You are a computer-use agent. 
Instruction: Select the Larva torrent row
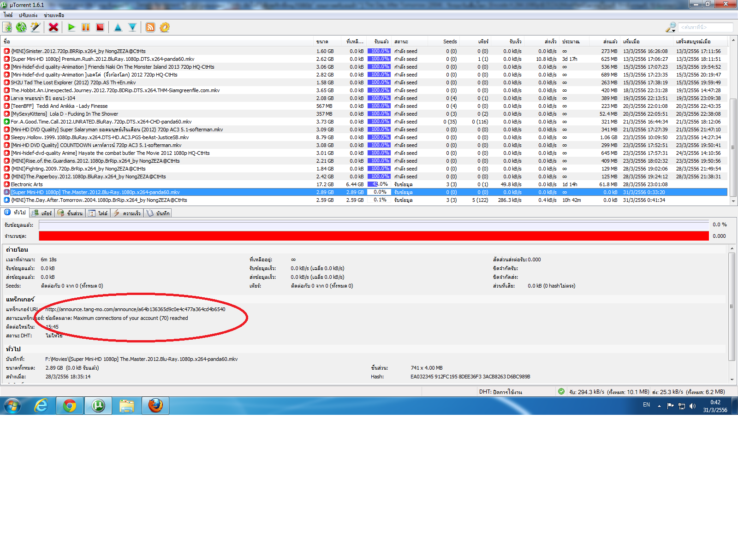point(364,98)
